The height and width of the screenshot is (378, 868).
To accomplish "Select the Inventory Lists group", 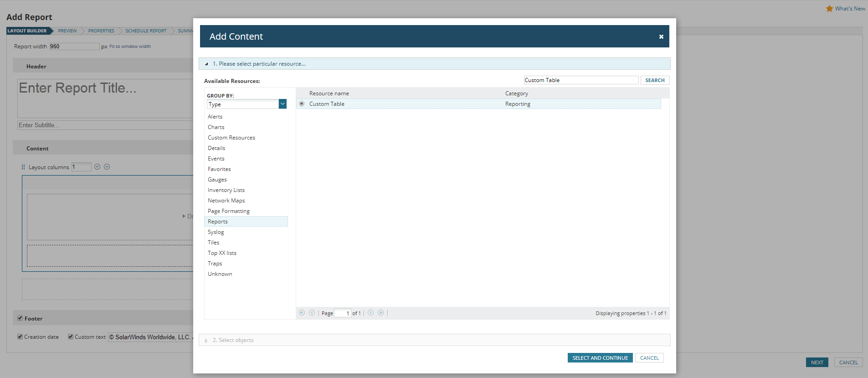I will click(x=226, y=190).
